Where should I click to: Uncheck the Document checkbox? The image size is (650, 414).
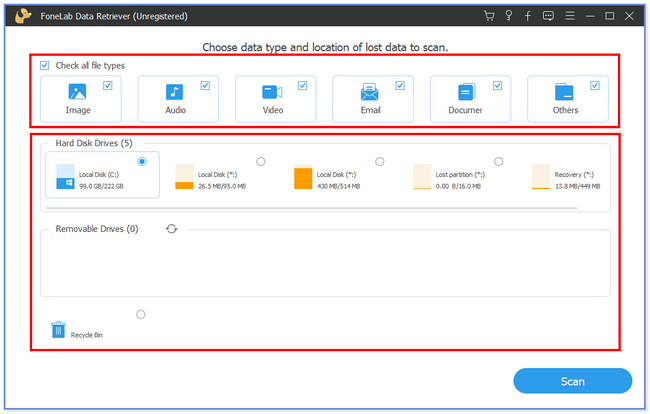point(497,85)
